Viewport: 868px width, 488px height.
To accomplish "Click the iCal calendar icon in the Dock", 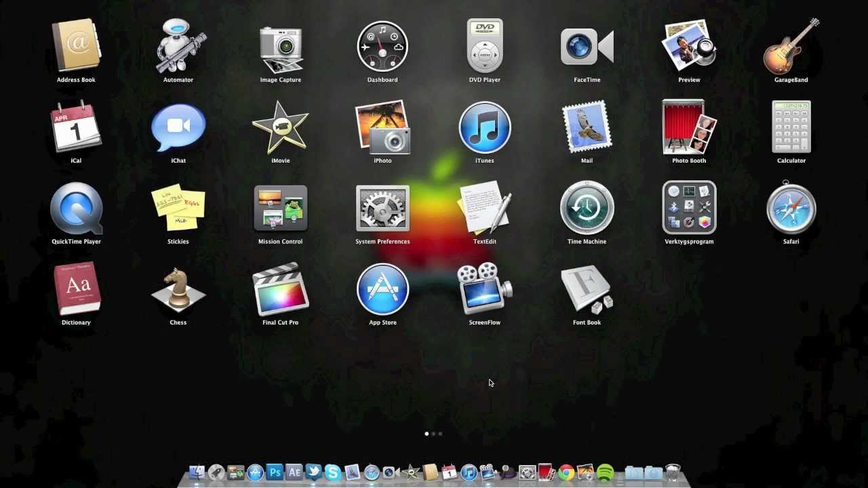I will pos(450,472).
